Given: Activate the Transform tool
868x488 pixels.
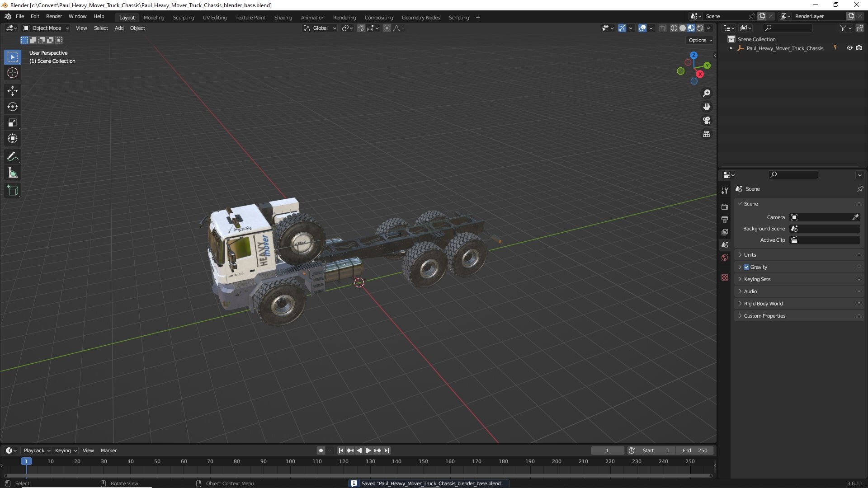Looking at the screenshot, I should [x=13, y=138].
